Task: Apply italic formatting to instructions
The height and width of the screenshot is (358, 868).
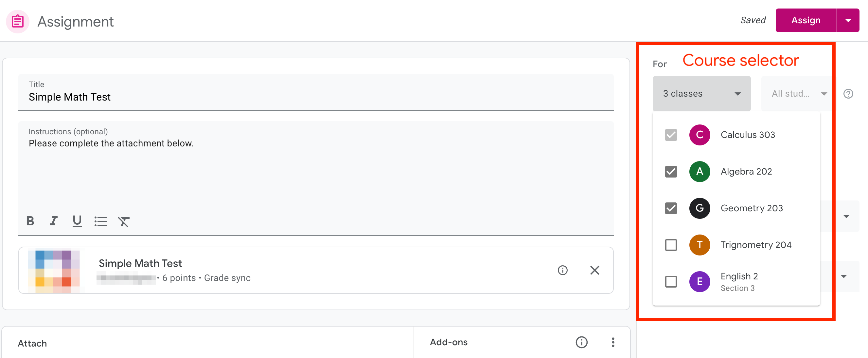Action: tap(54, 221)
